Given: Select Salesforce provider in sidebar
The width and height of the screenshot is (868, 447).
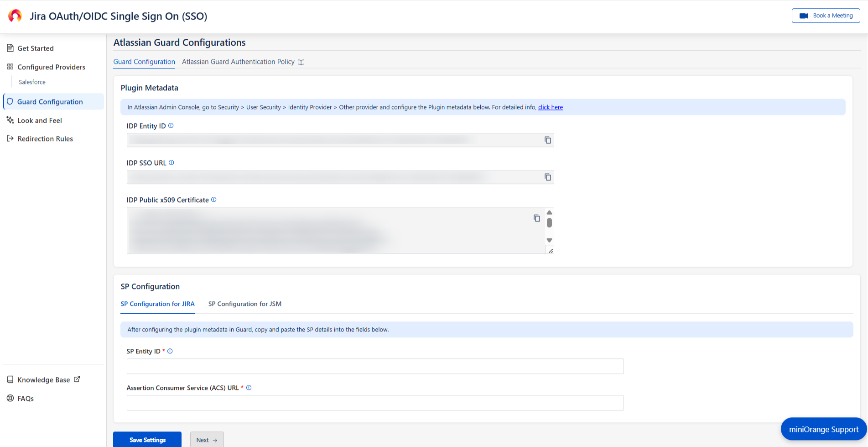Looking at the screenshot, I should pyautogui.click(x=32, y=82).
